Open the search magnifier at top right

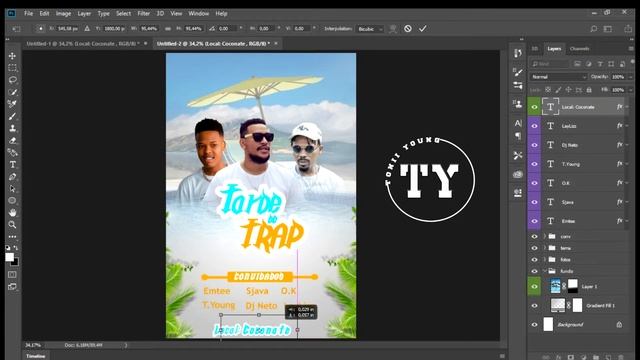tap(594, 29)
